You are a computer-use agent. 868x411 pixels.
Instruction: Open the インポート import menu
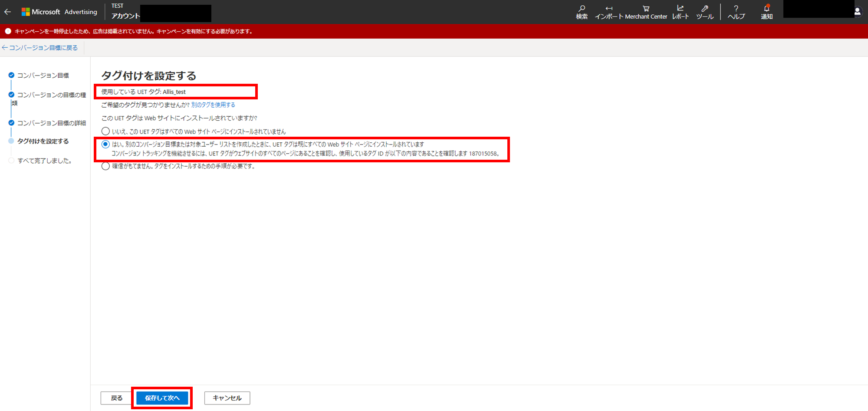pos(609,12)
